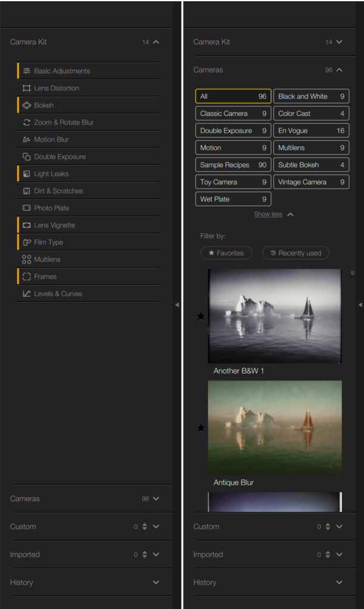This screenshot has height=609, width=364.
Task: Click the left panel collapse arrow on its edge
Action: point(177,305)
